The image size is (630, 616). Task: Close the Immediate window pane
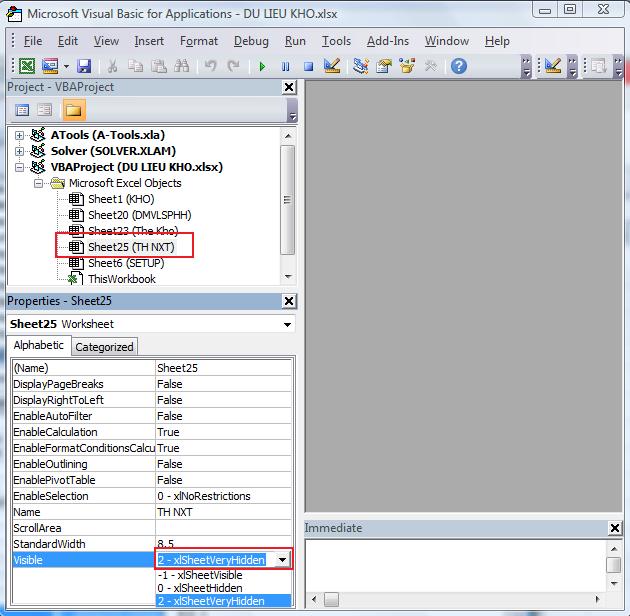pyautogui.click(x=615, y=528)
